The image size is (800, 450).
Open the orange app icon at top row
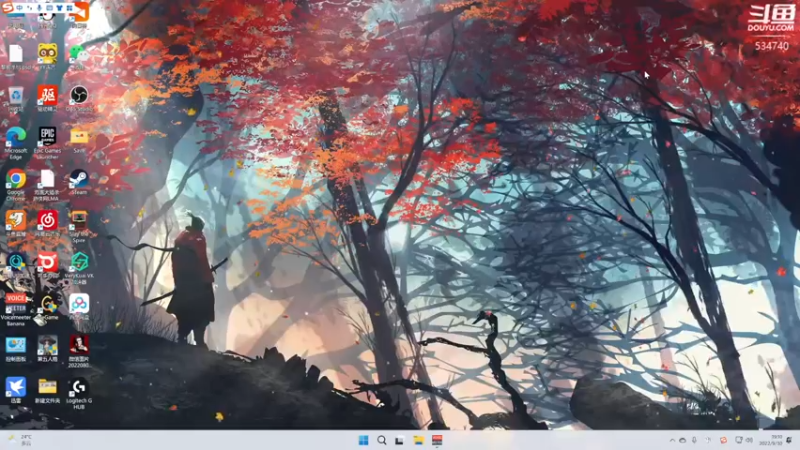click(x=81, y=13)
